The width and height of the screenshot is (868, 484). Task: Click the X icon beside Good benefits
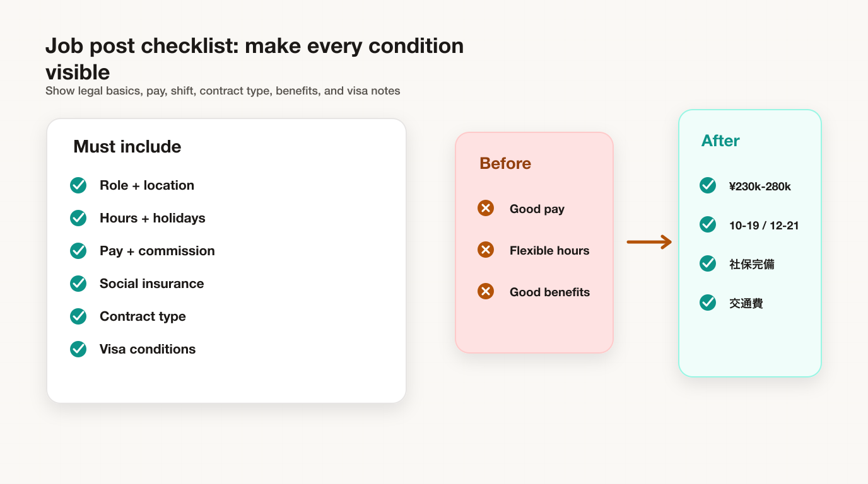486,292
